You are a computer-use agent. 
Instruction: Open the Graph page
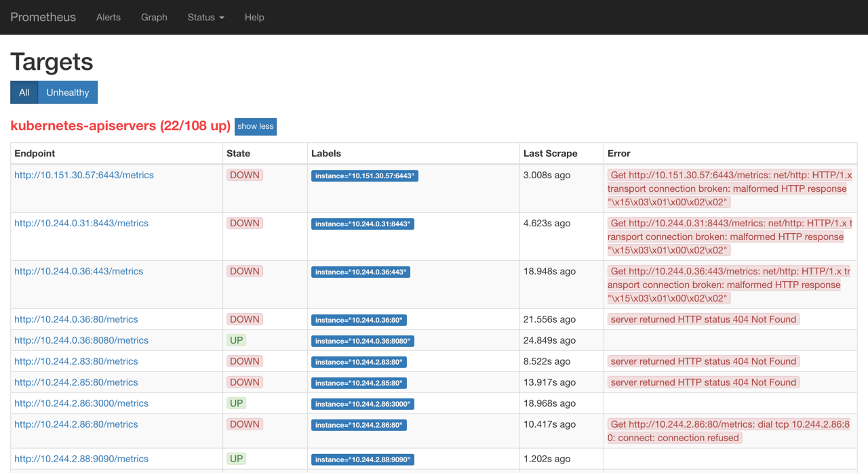click(x=154, y=17)
